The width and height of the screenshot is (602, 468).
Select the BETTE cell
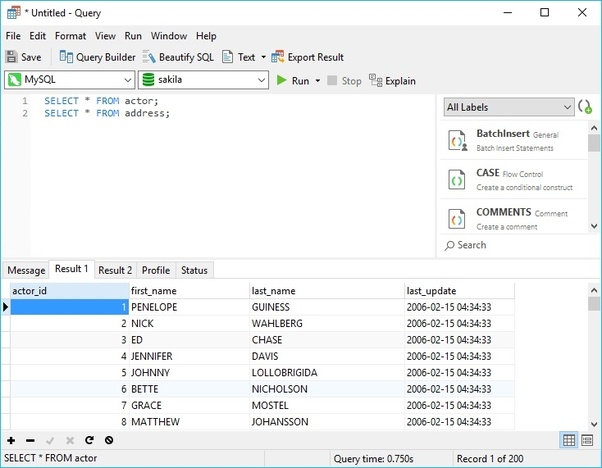189,389
